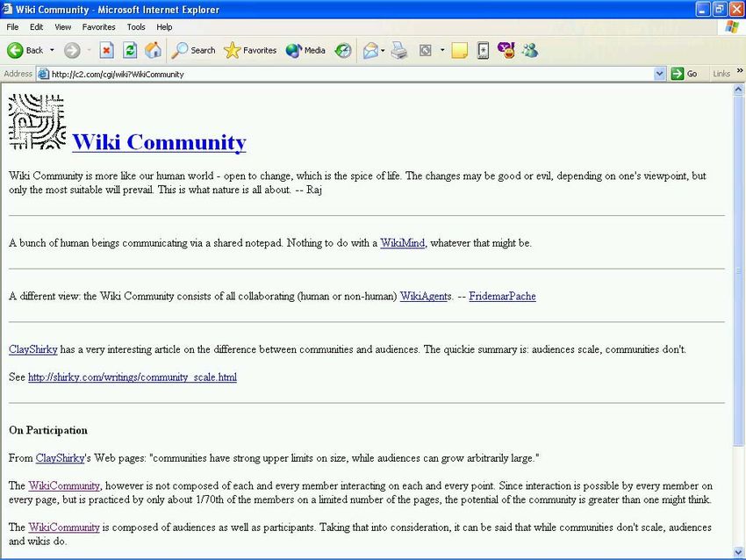The width and height of the screenshot is (746, 560).
Task: Click the Windows flag logo in menu bar
Action: click(x=732, y=26)
